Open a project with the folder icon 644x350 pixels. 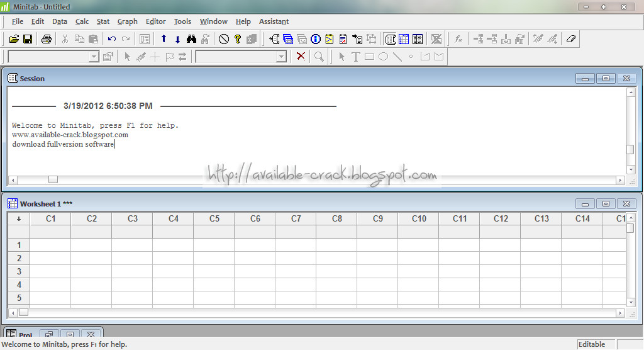[14, 39]
